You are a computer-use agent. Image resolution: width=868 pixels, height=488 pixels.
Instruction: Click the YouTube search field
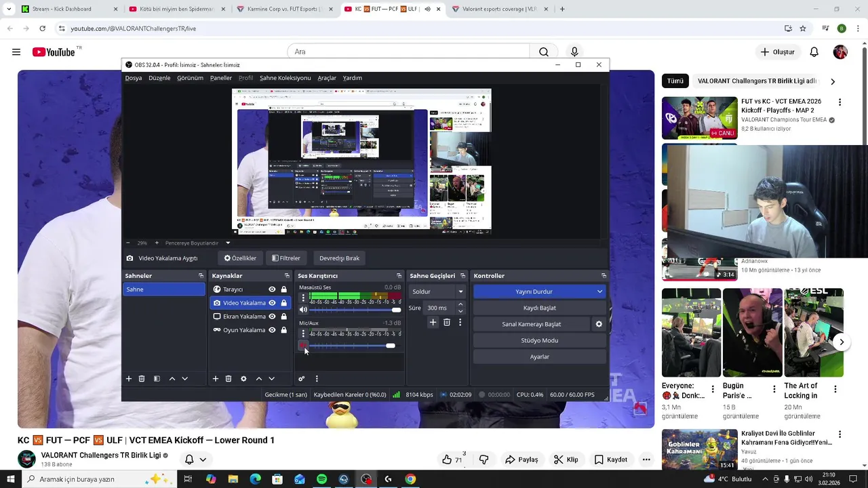pos(409,52)
